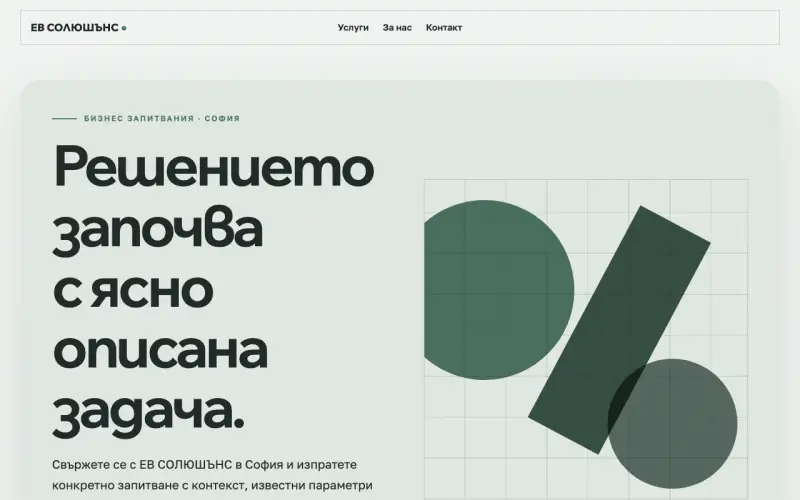Click the paragraph starting Свържете се с ЕВ СОЛЮШЪНС
The height and width of the screenshot is (500, 800).
click(212, 475)
